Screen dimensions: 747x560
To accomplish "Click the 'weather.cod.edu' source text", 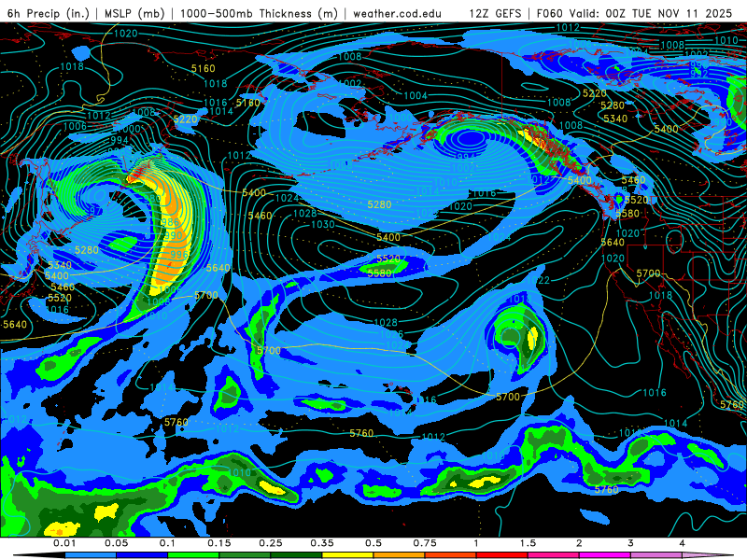I will 398,13.
